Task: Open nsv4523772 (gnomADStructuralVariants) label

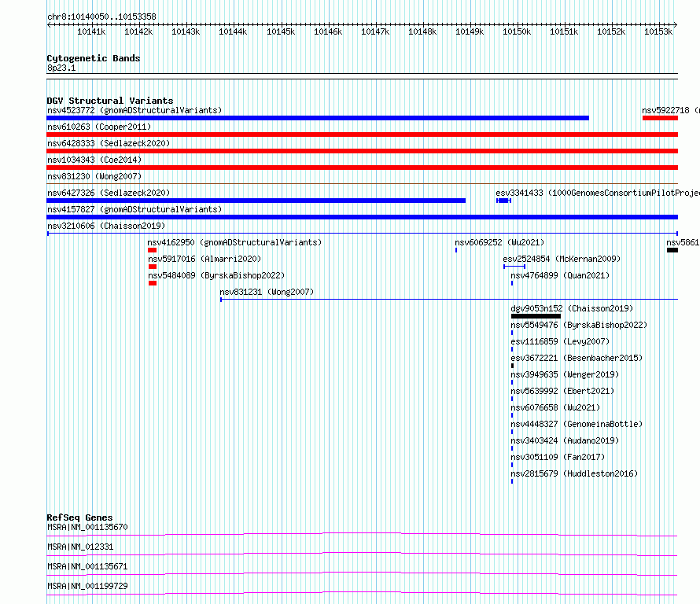Action: click(x=134, y=110)
